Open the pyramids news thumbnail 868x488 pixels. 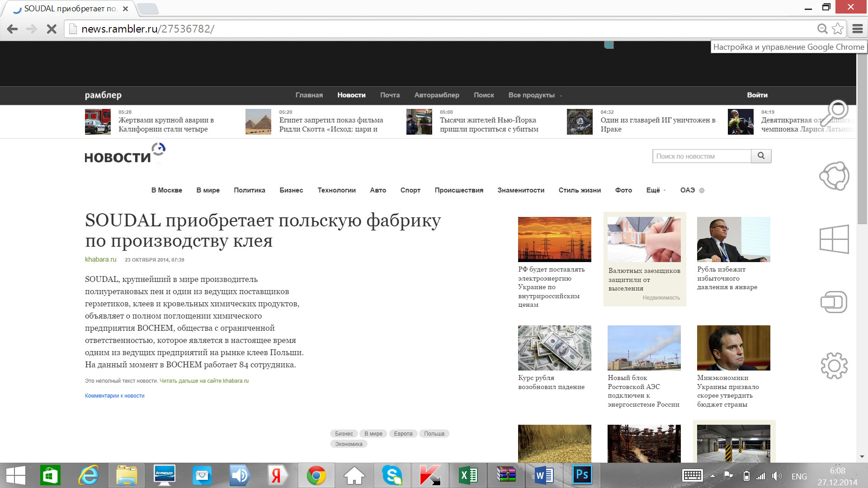coord(258,122)
